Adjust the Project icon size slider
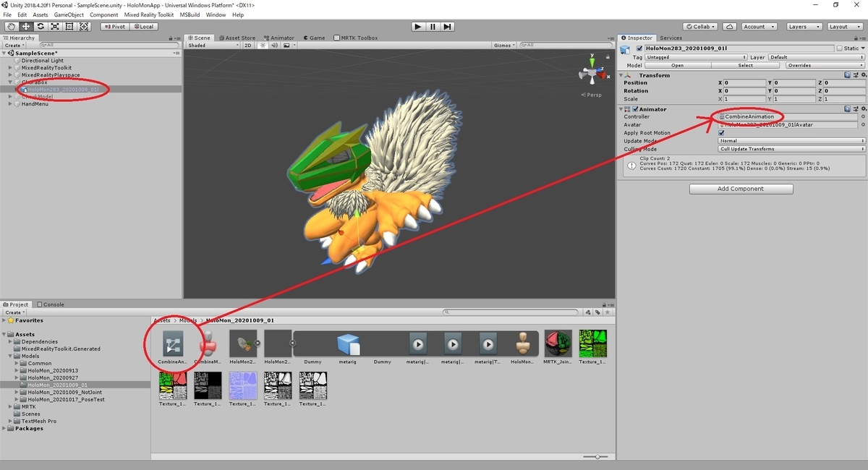Screen dimensions: 868x470 tap(597, 456)
